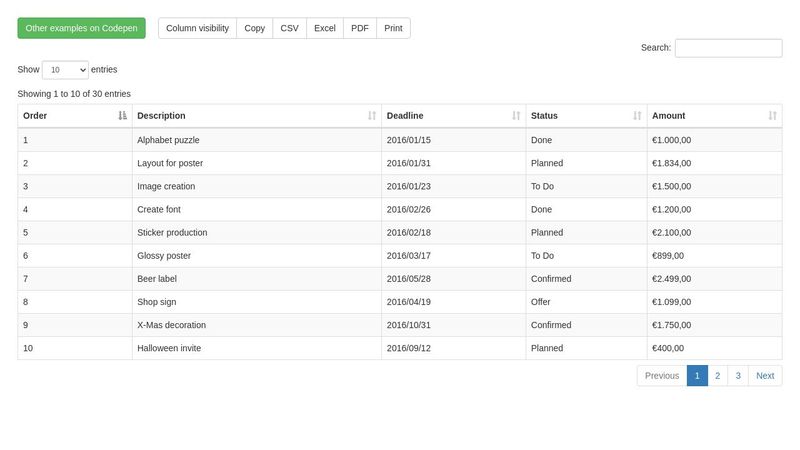Click the Copy export button
800x450 pixels.
255,28
